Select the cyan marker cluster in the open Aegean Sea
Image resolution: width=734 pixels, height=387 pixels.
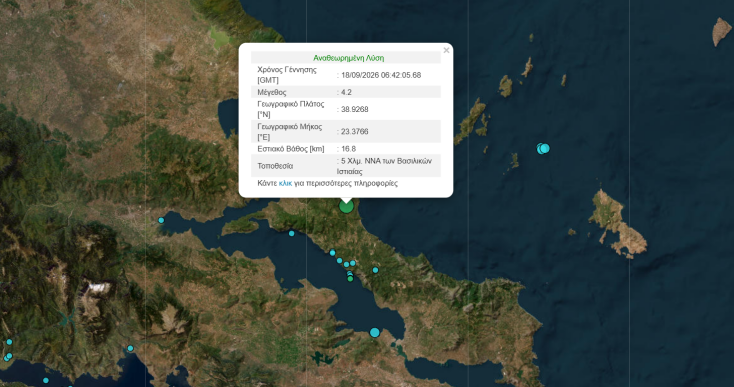(543, 149)
